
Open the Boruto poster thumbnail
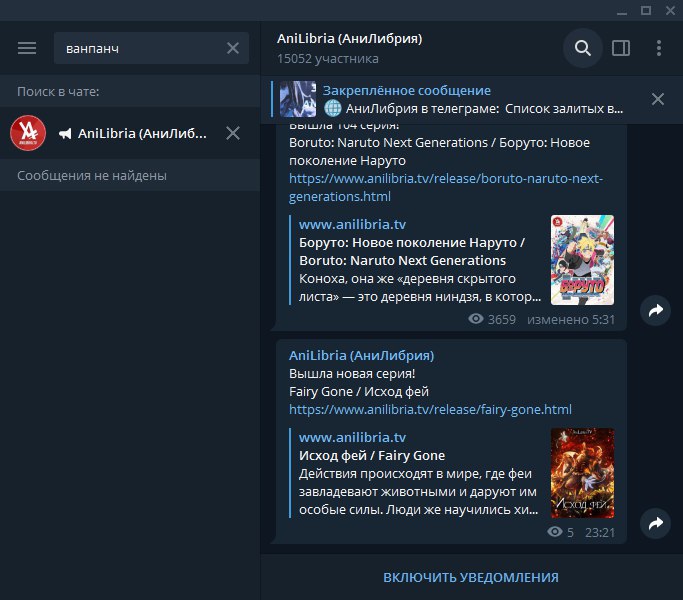coord(582,260)
